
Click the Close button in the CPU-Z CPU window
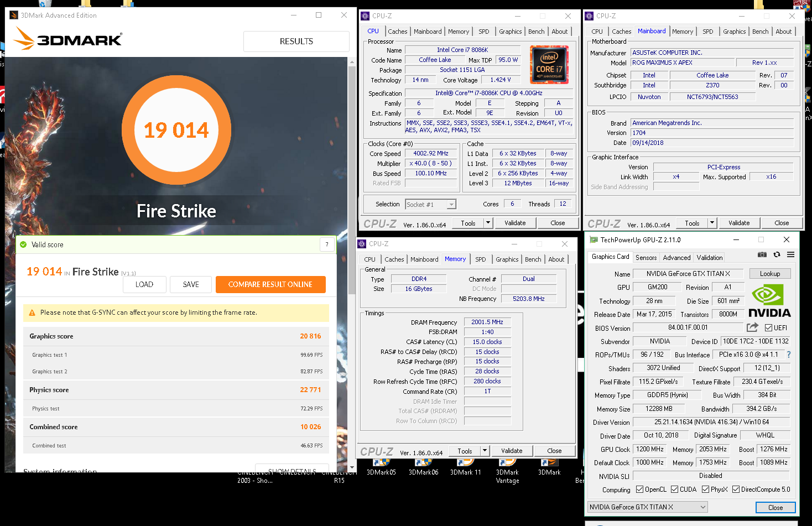pos(558,223)
